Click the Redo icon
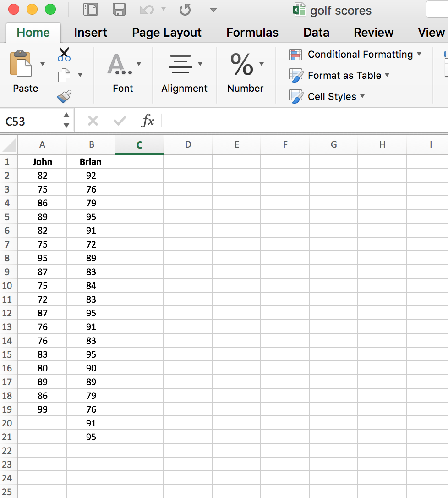Viewport: 448px width, 498px height. 186,9
